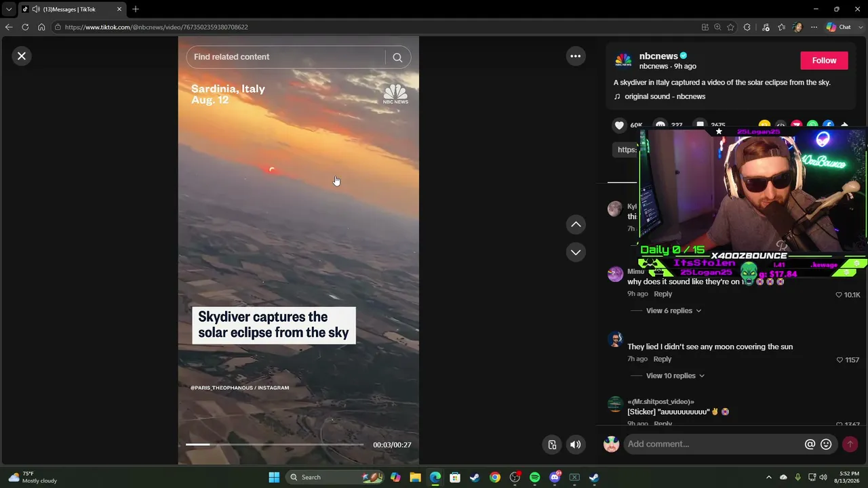Reply to the 'why does it sound' comment
Viewport: 868px width, 488px height.
point(663,294)
